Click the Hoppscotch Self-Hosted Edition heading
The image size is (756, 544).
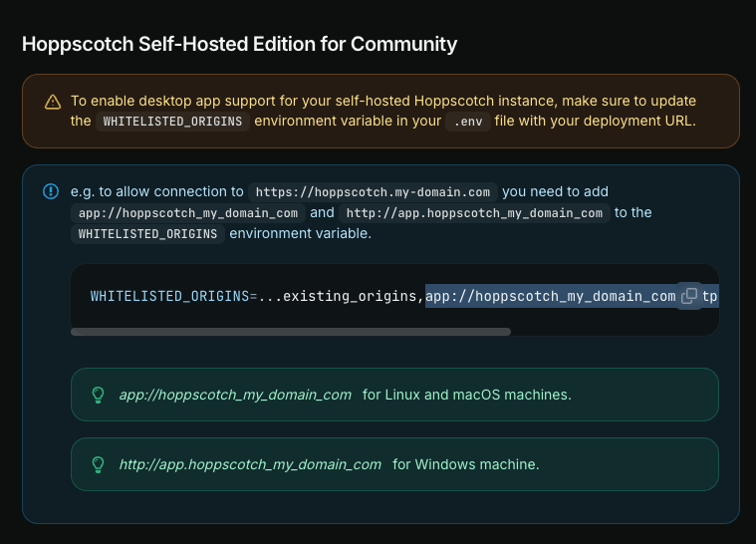[239, 44]
